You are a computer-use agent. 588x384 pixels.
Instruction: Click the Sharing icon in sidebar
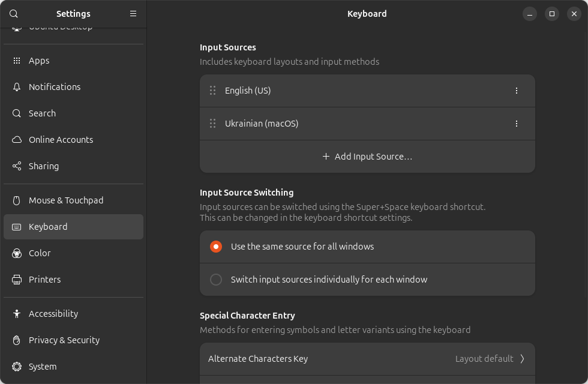(17, 166)
